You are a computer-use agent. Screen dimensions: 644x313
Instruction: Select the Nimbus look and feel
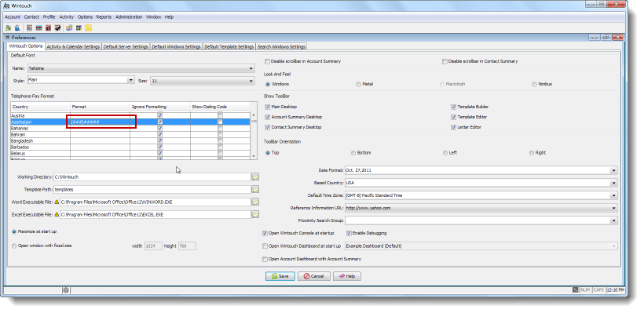[534, 84]
